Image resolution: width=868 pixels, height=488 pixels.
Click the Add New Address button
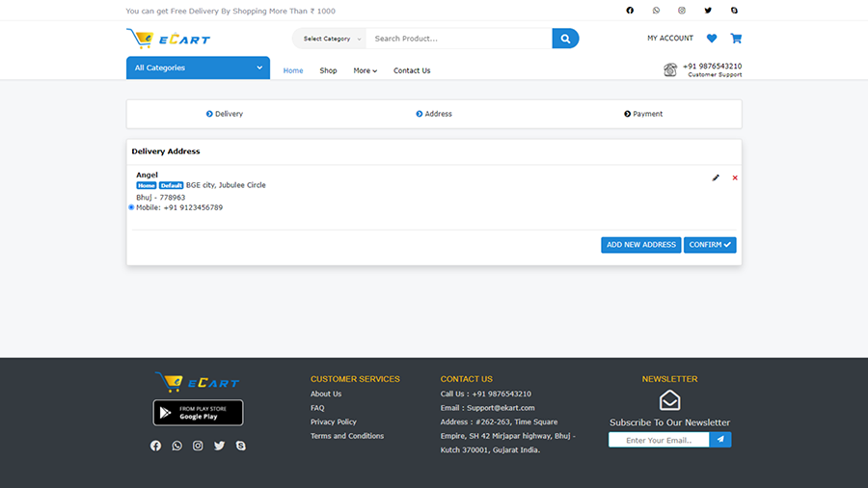pyautogui.click(x=640, y=245)
